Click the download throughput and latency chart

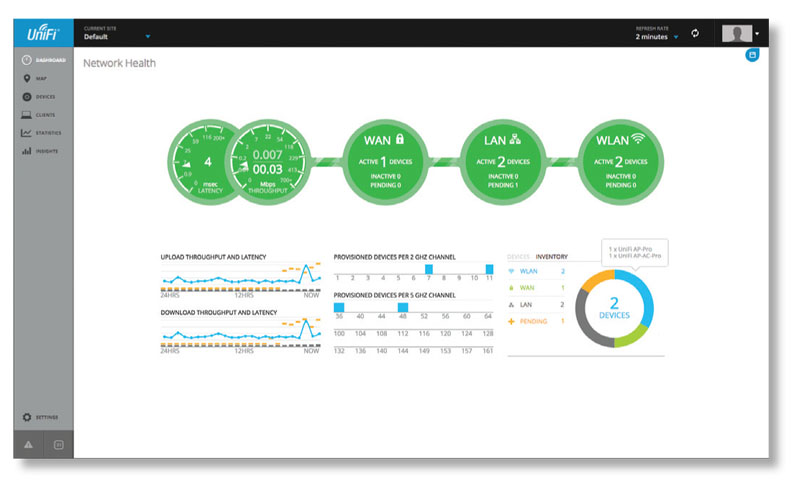pos(240,332)
